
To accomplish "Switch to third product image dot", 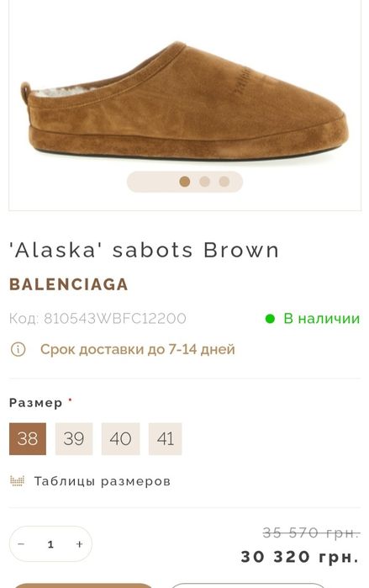I will pos(224,182).
